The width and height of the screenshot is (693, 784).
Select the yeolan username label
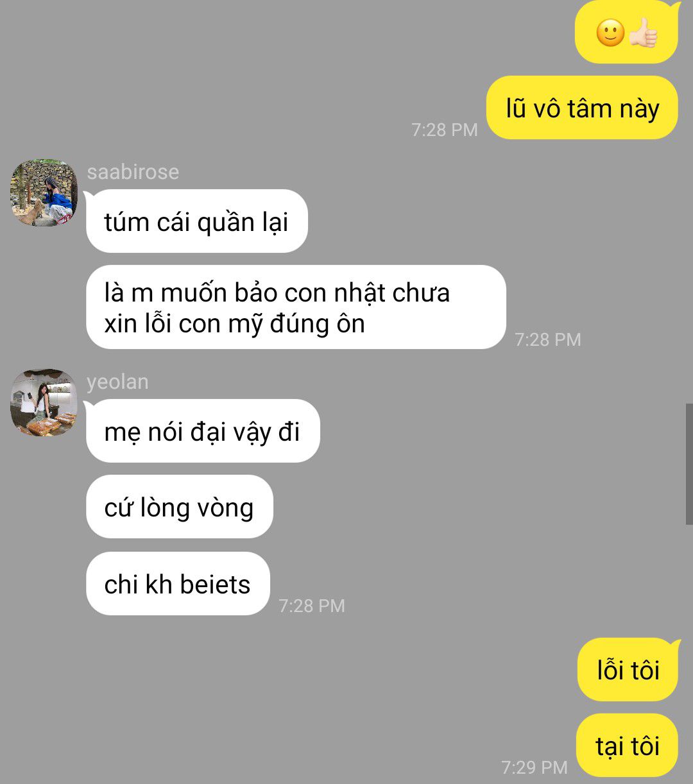pyautogui.click(x=117, y=381)
